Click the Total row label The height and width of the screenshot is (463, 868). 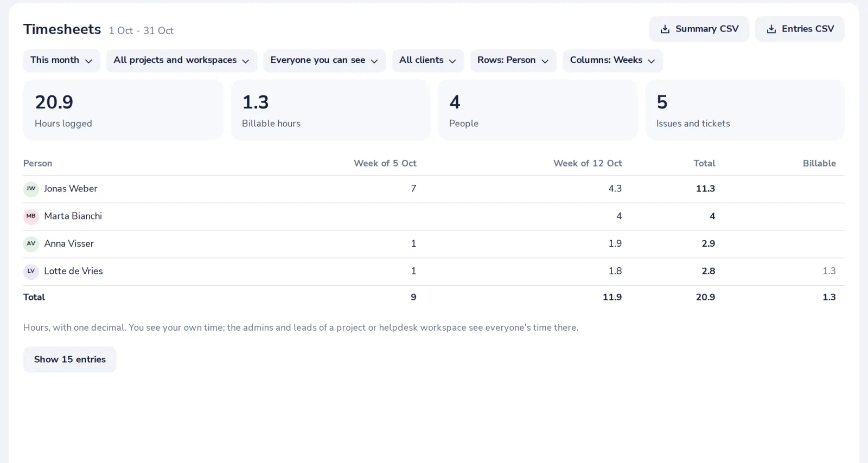[x=34, y=297]
